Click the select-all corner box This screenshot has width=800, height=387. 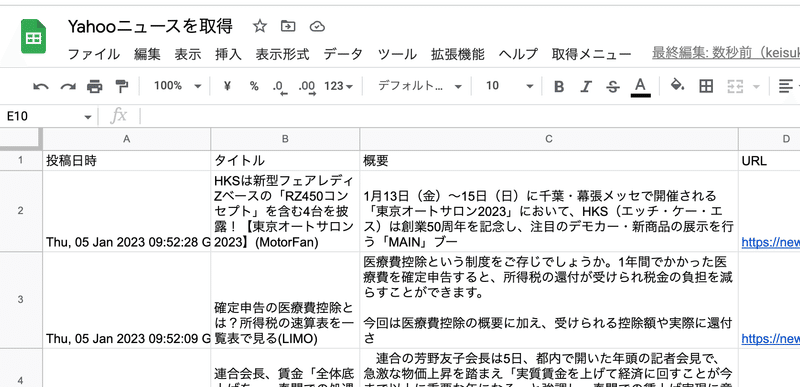[x=21, y=139]
